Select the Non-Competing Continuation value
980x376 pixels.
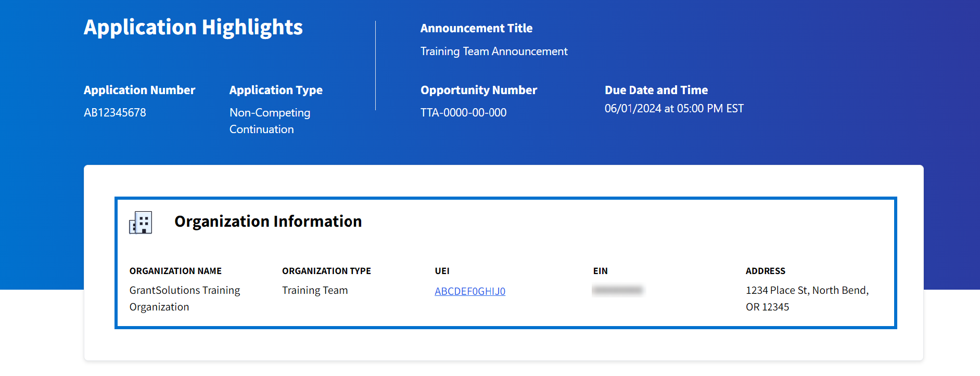[269, 121]
